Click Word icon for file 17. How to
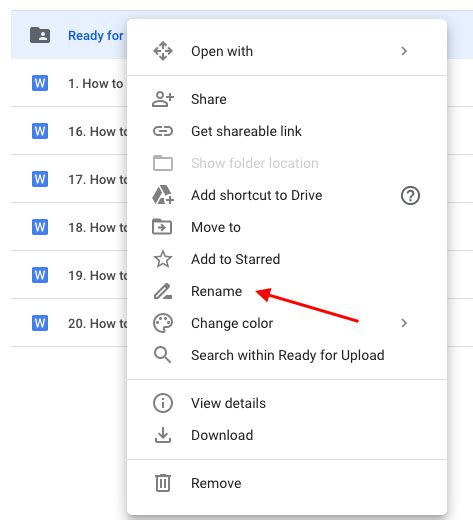This screenshot has height=520, width=473. point(40,179)
